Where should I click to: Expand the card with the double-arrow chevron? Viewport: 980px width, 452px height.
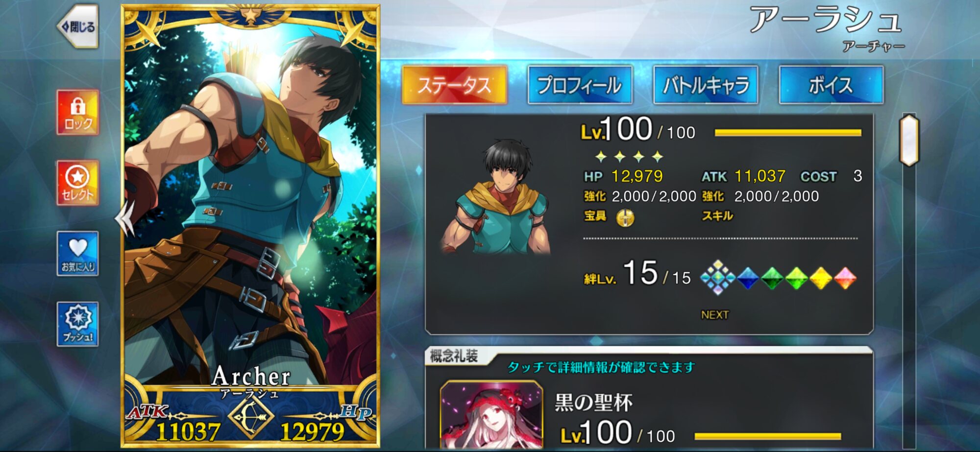125,218
